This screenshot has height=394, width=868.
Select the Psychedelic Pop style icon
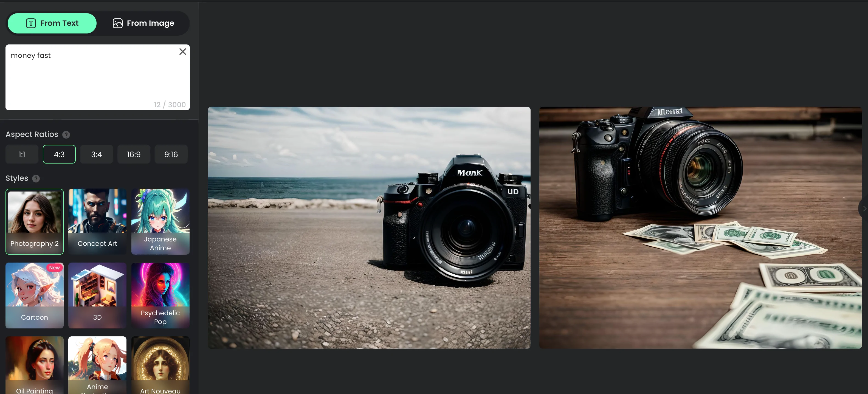160,295
